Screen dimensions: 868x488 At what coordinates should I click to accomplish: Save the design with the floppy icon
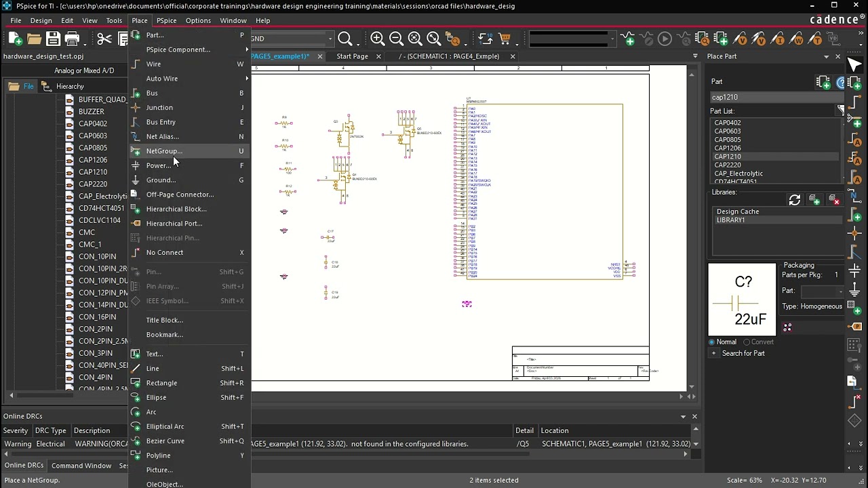tap(53, 39)
